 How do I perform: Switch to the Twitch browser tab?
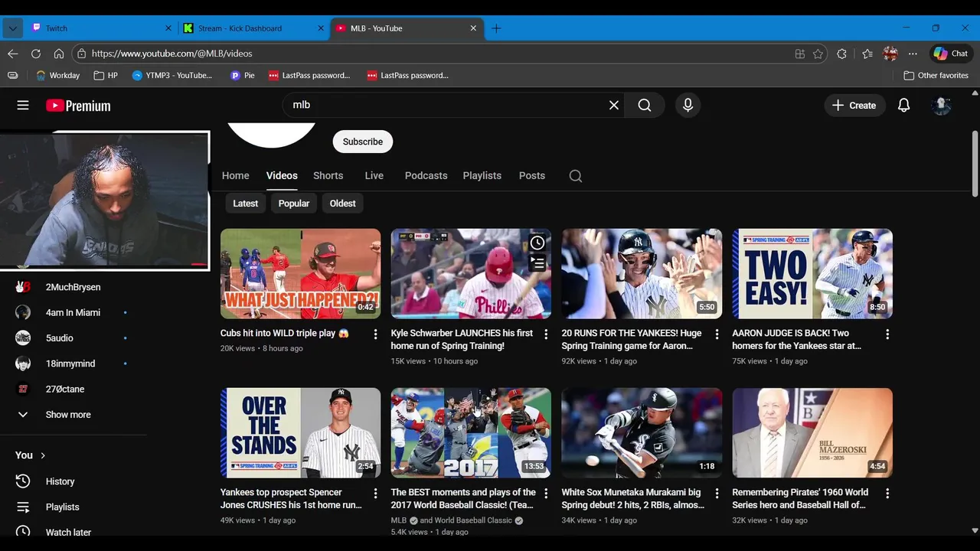pos(100,28)
